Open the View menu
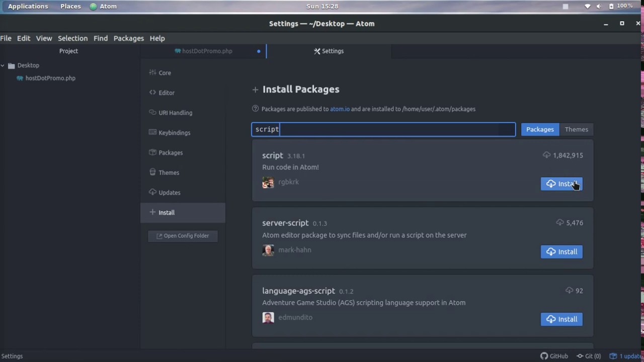The width and height of the screenshot is (644, 362). [44, 38]
